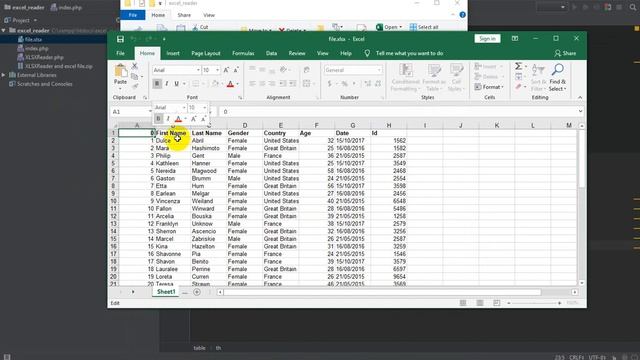The width and height of the screenshot is (640, 360).
Task: Click Select all in File Explorer window
Action: [424, 27]
